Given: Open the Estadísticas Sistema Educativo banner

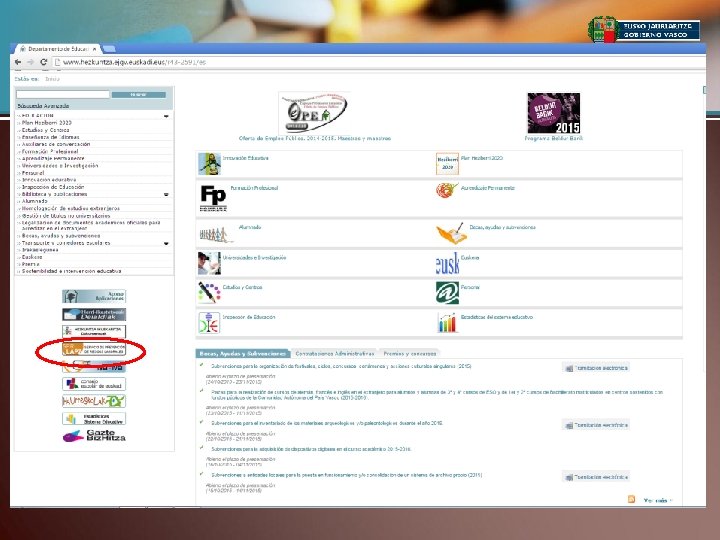Looking at the screenshot, I should click(94, 419).
